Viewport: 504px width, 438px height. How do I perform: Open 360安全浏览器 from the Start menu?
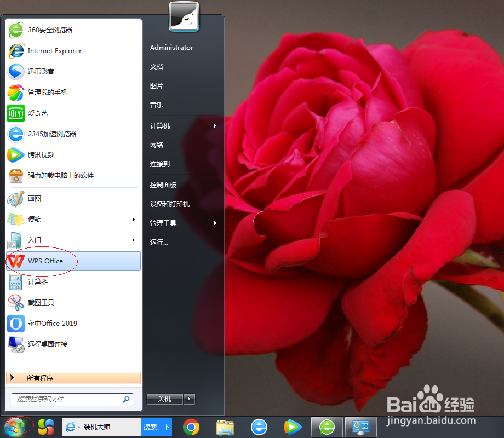coord(73,30)
